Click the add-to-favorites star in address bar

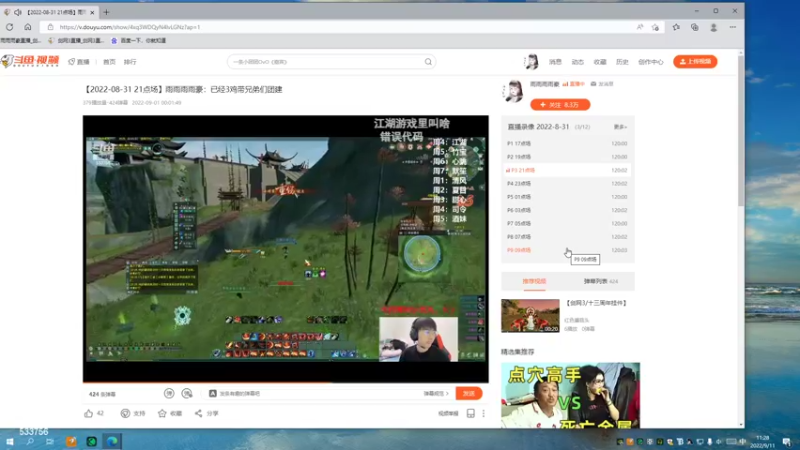click(656, 27)
